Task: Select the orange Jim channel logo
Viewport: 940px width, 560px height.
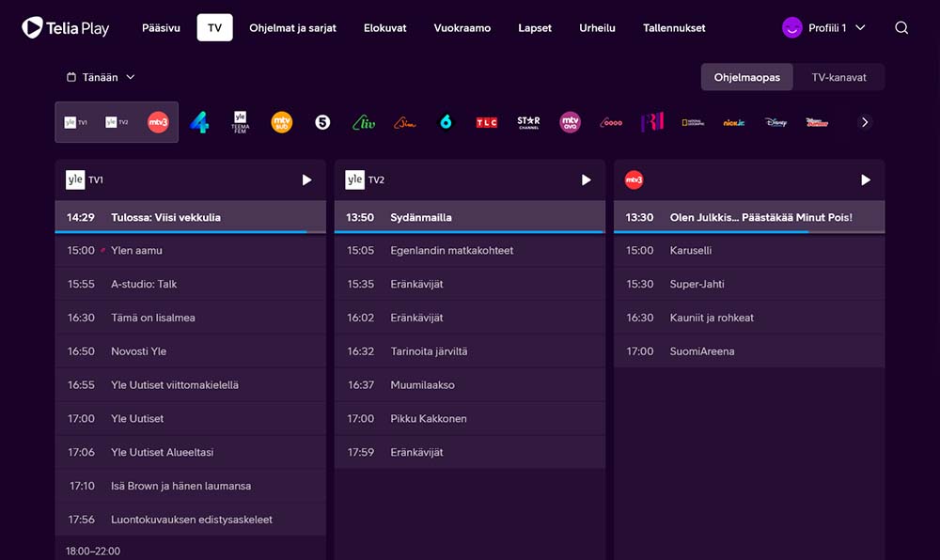Action: tap(404, 123)
